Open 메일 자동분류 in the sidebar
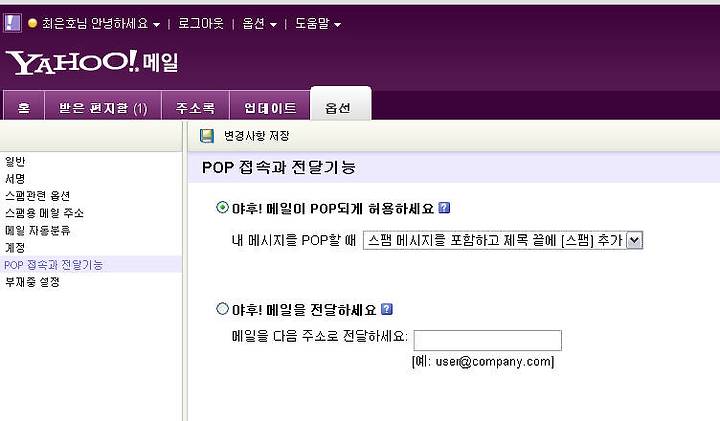The height and width of the screenshot is (421, 720). click(38, 230)
